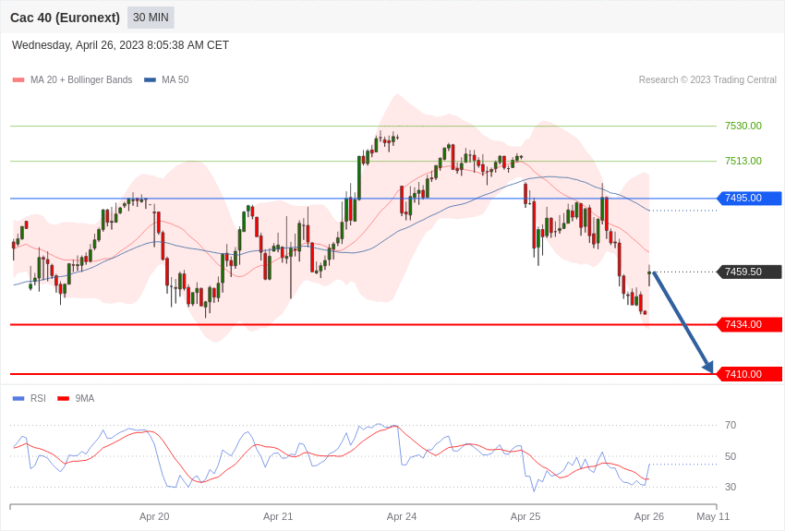The height and width of the screenshot is (532, 785).
Task: Toggle the RSI legend entry
Action: click(x=29, y=398)
